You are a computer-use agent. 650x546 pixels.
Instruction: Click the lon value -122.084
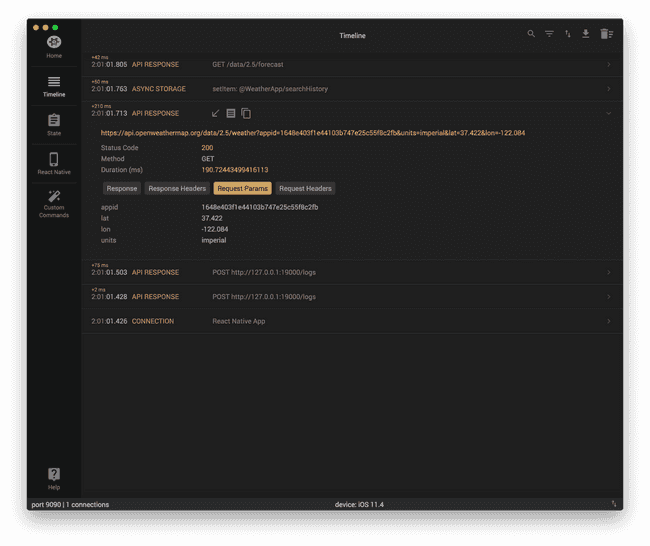pyautogui.click(x=215, y=229)
